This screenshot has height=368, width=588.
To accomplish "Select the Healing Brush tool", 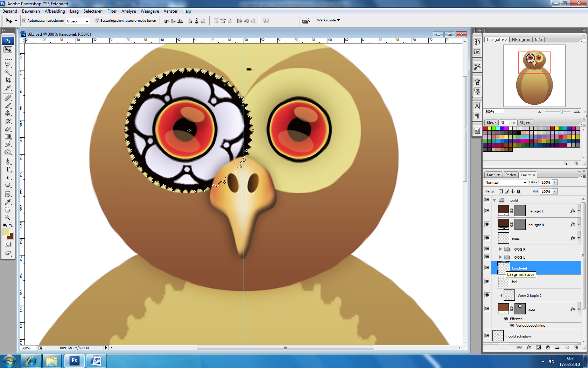I will pos(8,98).
